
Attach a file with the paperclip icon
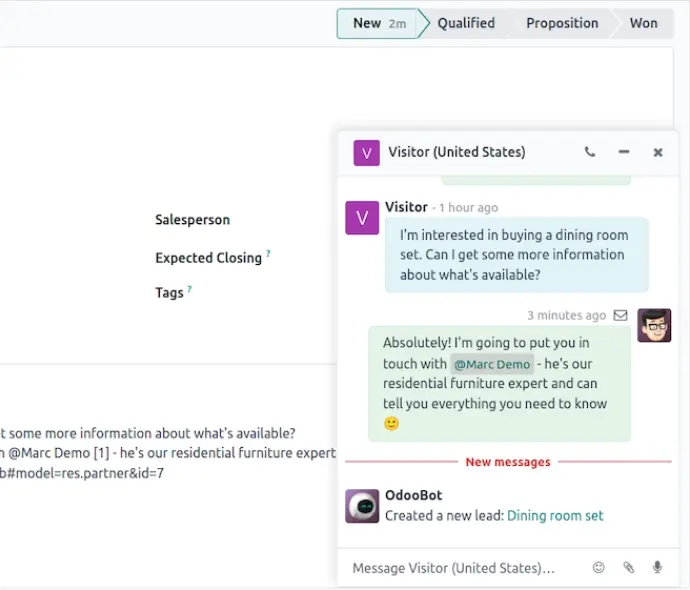click(628, 568)
